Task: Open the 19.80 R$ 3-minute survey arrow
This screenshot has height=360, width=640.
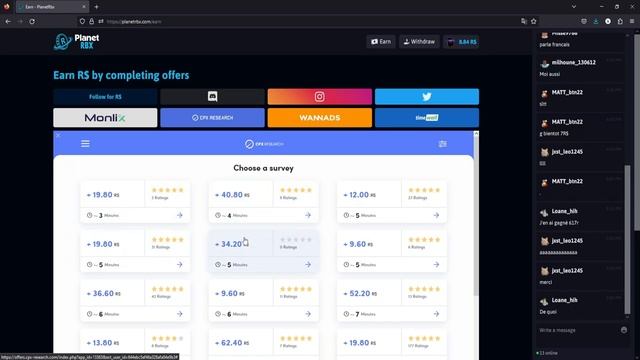Action: click(180, 215)
